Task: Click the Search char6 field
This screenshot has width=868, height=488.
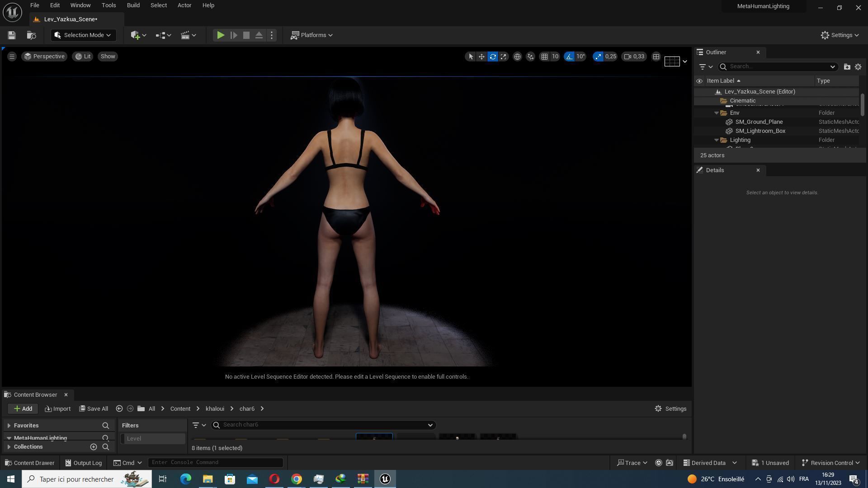Action: click(324, 425)
